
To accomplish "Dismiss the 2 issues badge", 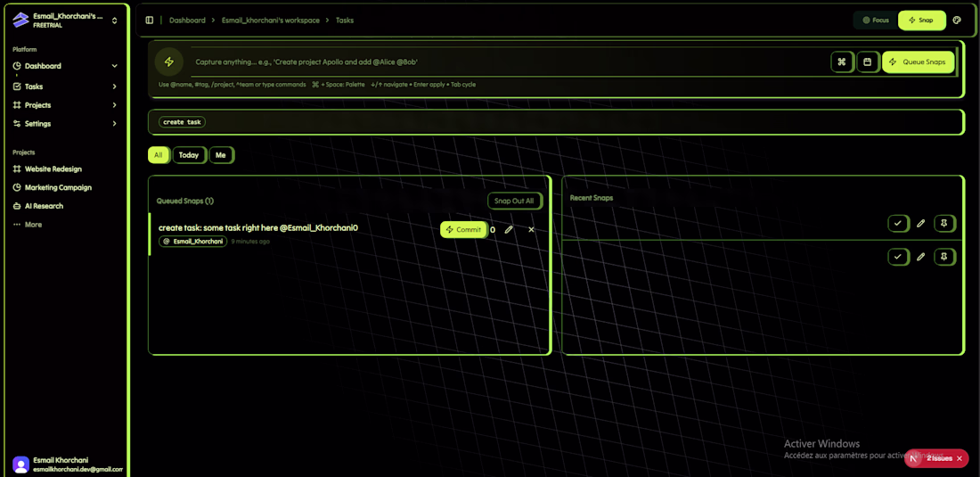I will tap(960, 458).
